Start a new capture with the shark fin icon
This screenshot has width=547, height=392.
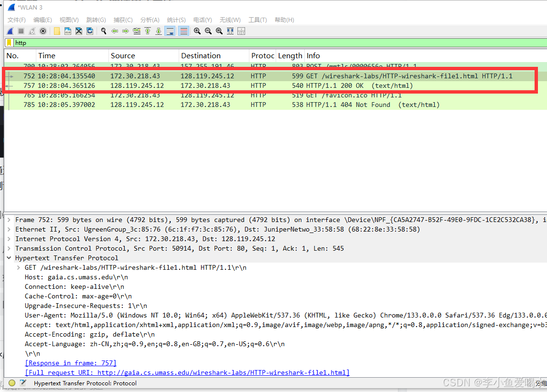10,31
